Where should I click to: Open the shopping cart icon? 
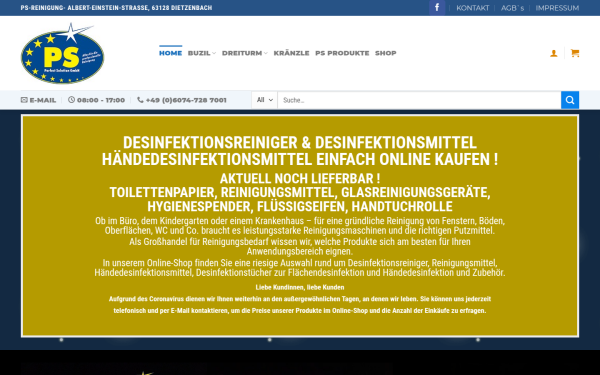coord(575,53)
